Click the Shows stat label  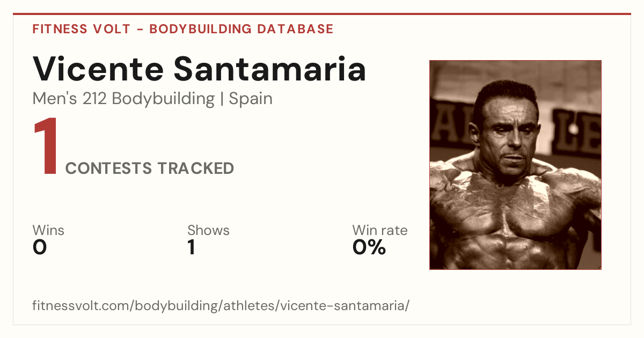[x=208, y=230]
